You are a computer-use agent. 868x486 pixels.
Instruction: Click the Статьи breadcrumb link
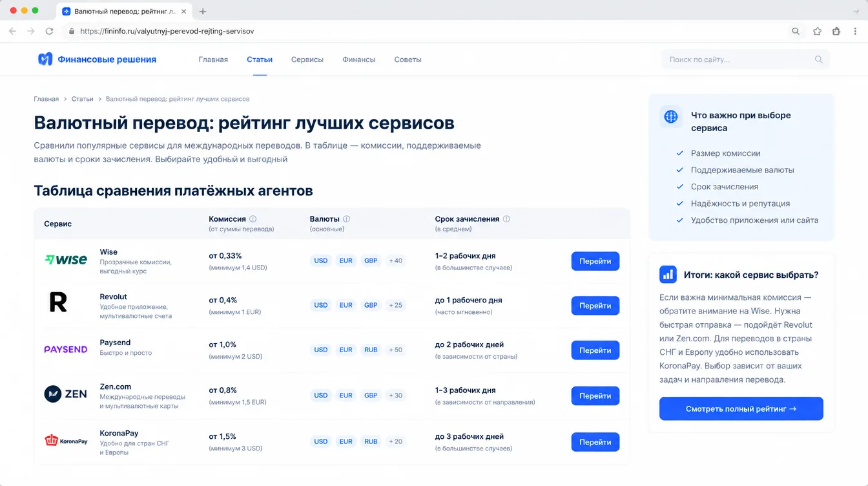click(83, 99)
